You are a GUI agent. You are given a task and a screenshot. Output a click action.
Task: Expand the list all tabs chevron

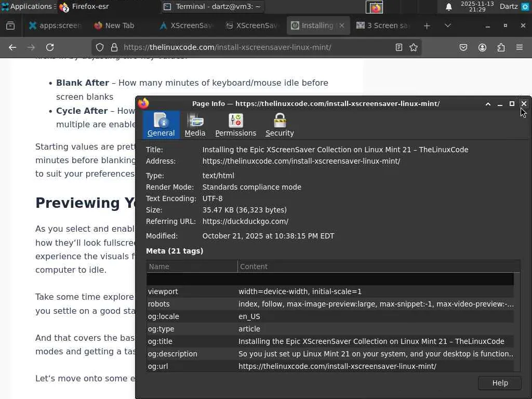coord(447,26)
